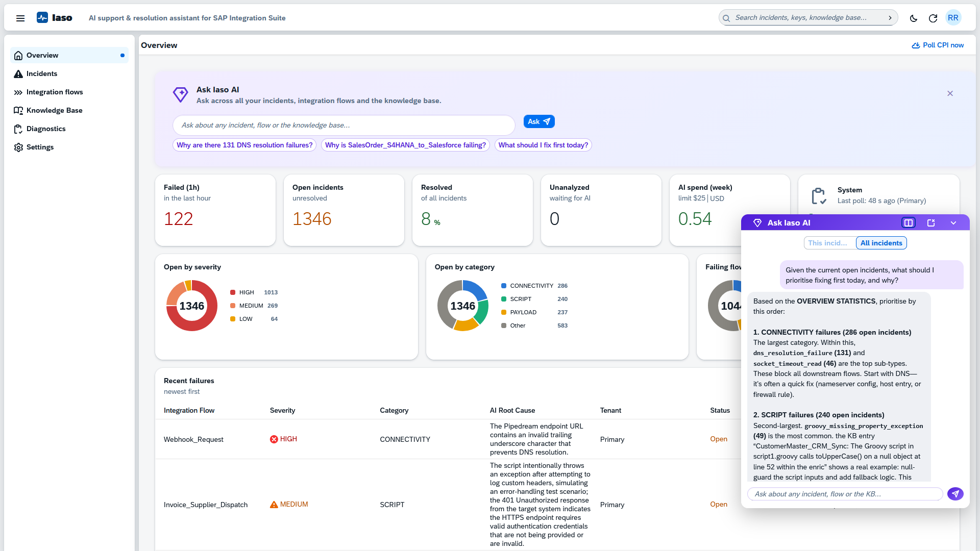Switch chat scope to This incident
The height and width of the screenshot is (551, 980).
830,243
